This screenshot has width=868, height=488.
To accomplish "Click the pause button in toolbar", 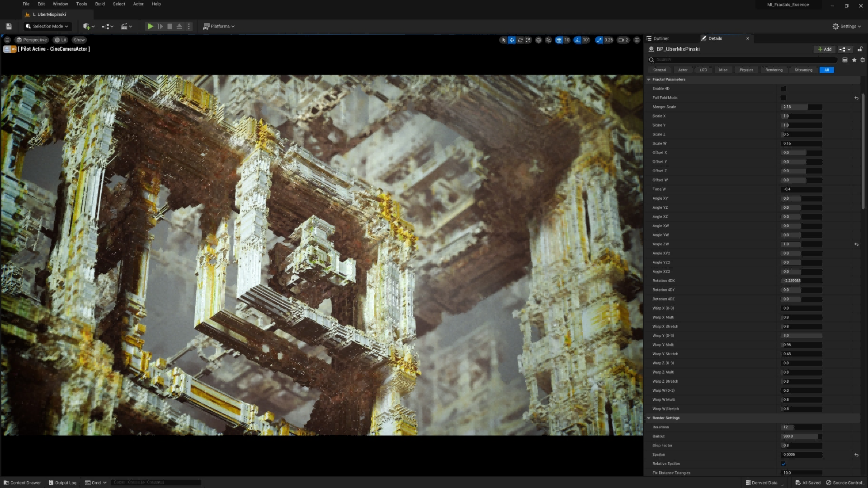I will (160, 26).
